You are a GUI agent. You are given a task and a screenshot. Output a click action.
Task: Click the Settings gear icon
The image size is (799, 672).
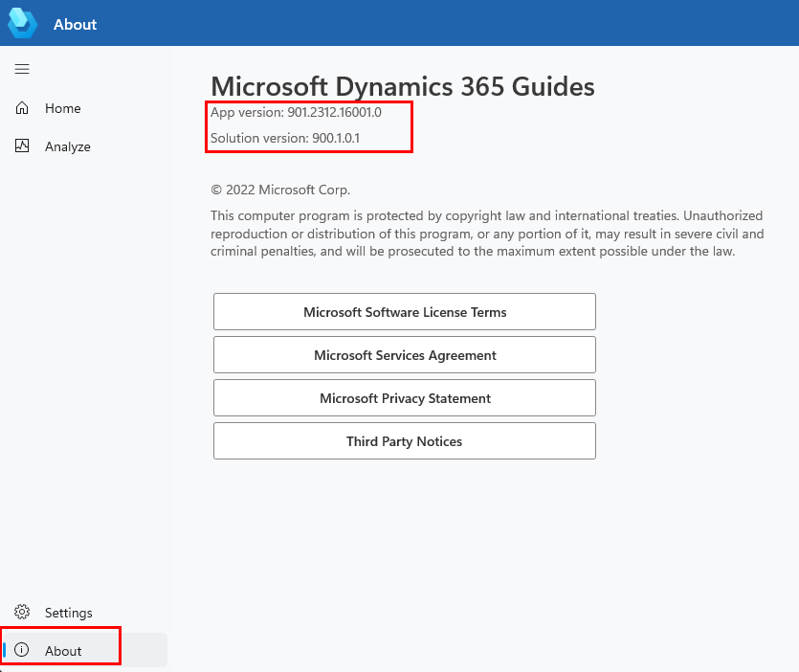(22, 612)
